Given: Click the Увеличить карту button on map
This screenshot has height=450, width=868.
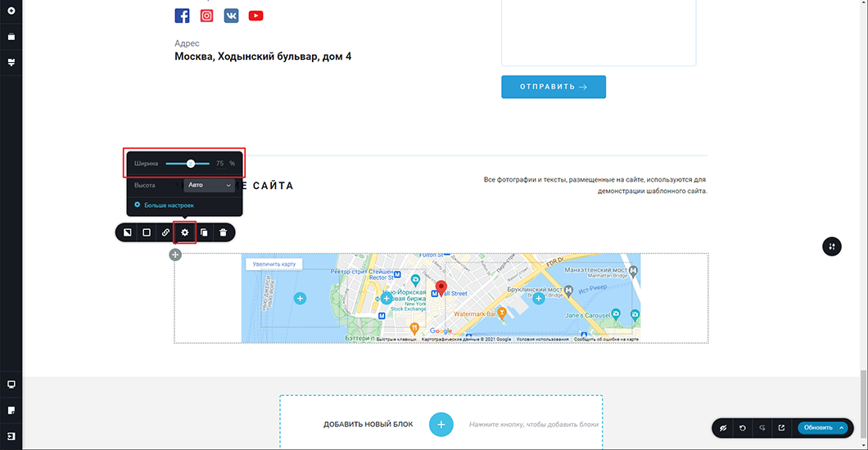Looking at the screenshot, I should pyautogui.click(x=274, y=264).
